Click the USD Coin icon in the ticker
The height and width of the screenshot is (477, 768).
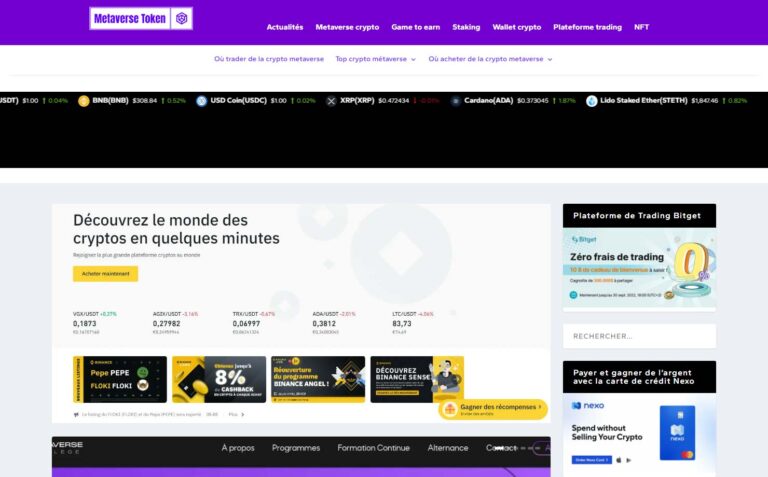click(201, 101)
